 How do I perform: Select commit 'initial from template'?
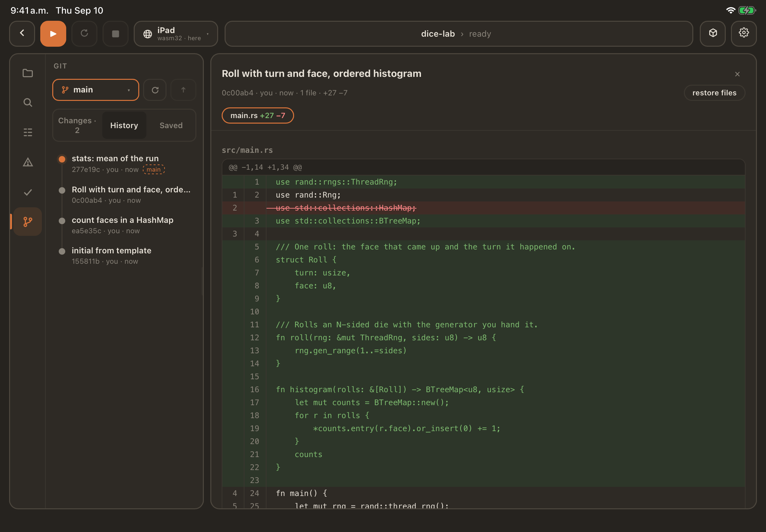124,256
